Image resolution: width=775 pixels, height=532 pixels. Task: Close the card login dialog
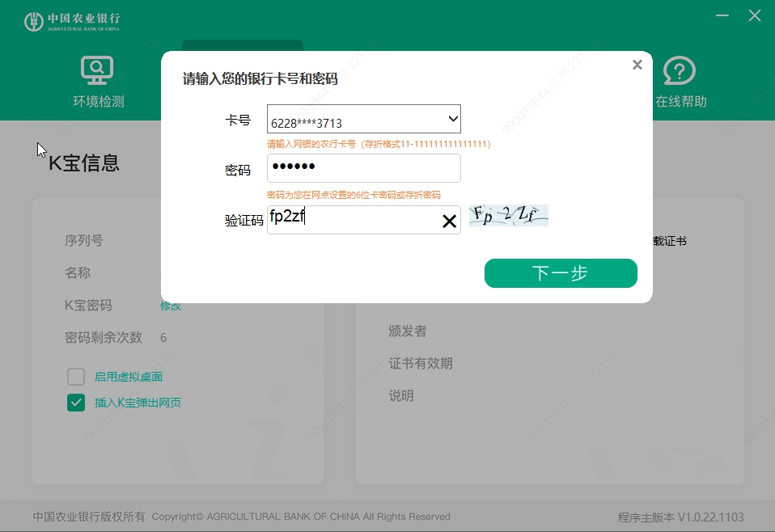(x=637, y=65)
